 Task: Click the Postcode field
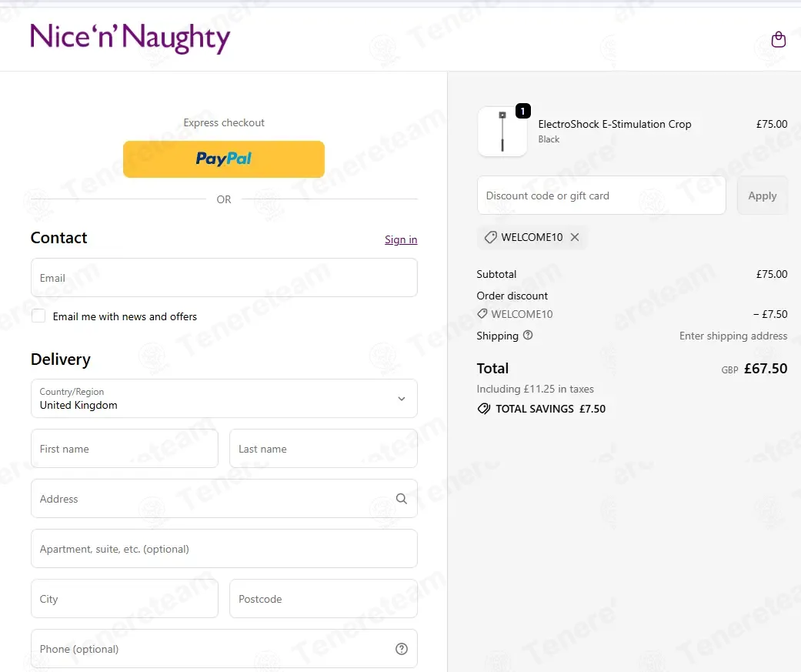(323, 599)
